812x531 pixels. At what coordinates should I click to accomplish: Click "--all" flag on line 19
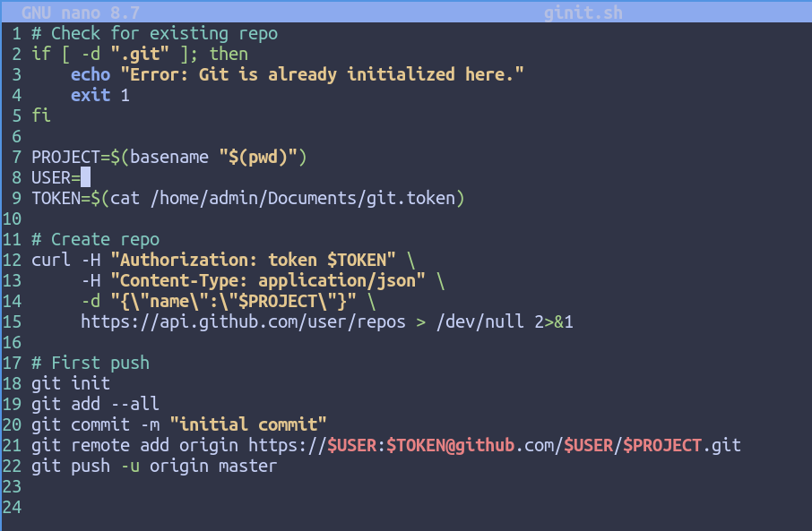pyautogui.click(x=134, y=404)
